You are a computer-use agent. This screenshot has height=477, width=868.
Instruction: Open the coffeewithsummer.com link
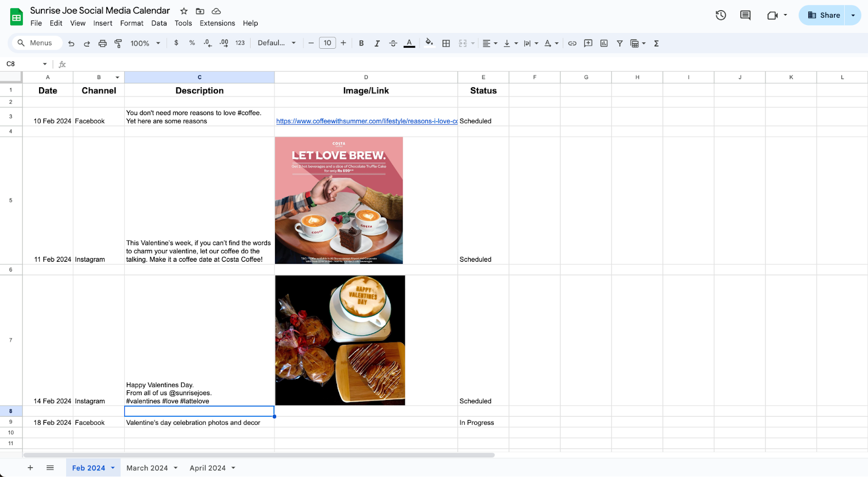point(366,121)
